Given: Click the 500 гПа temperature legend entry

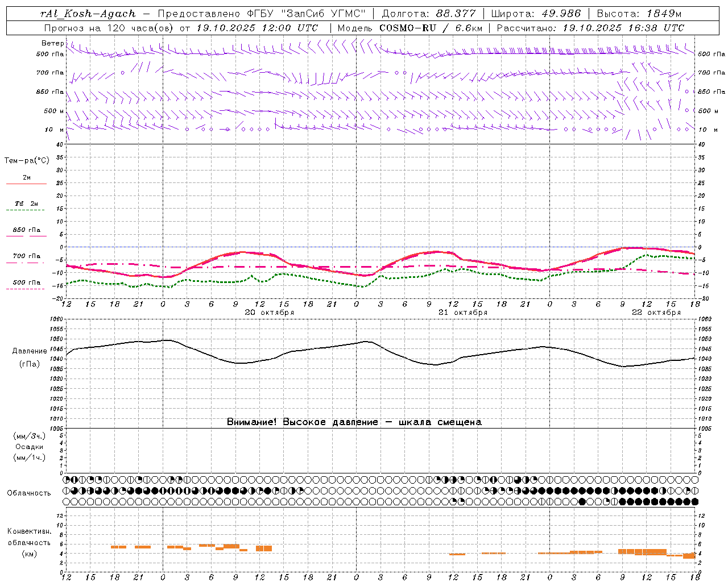Looking at the screenshot, I should (x=27, y=282).
